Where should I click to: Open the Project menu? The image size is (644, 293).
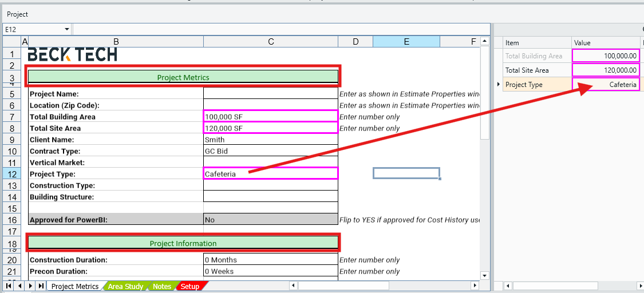click(17, 14)
